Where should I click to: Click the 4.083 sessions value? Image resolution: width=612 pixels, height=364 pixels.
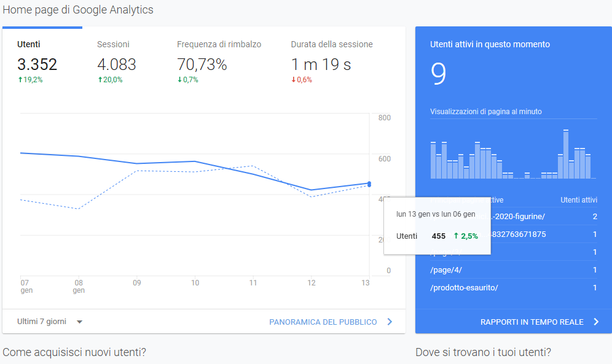[117, 64]
